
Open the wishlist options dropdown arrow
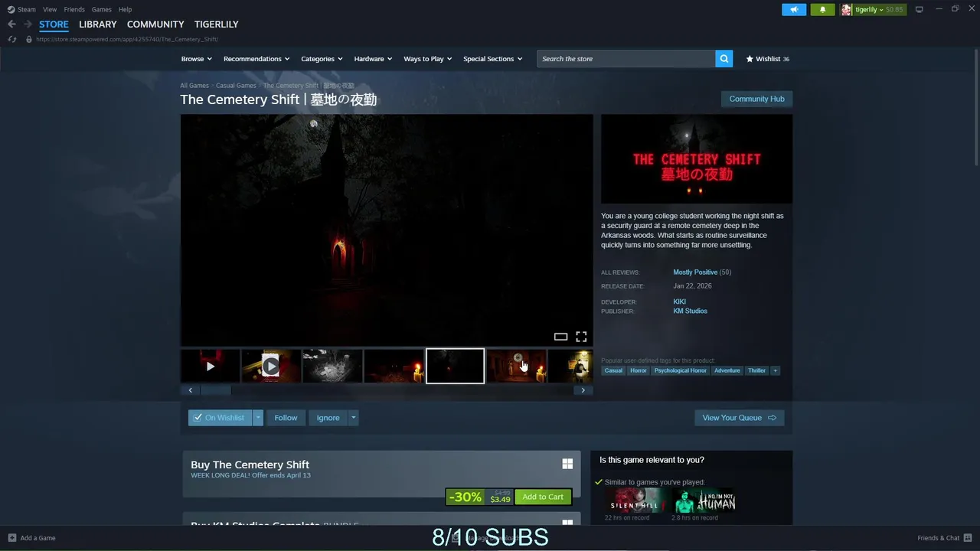[x=258, y=418]
